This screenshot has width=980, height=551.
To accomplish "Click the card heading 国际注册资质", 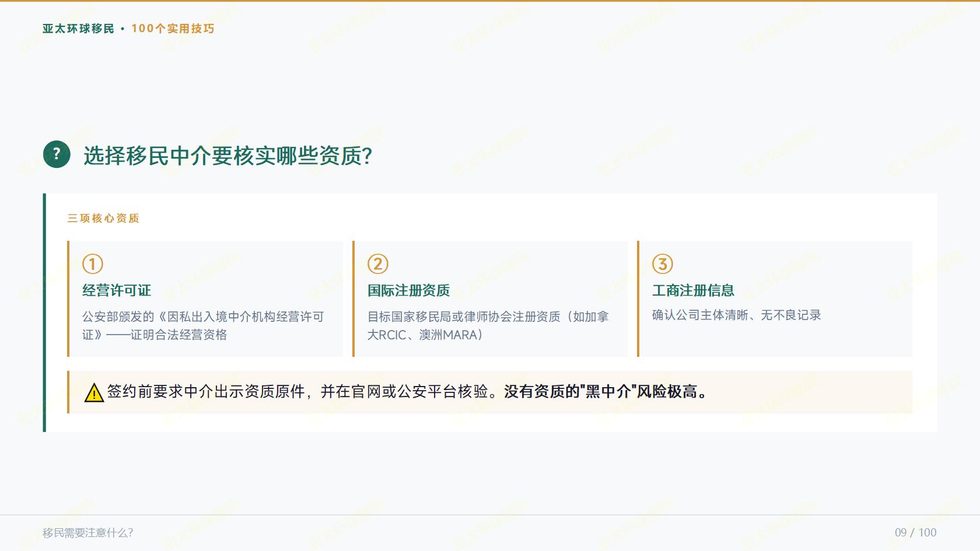I will pyautogui.click(x=409, y=290).
